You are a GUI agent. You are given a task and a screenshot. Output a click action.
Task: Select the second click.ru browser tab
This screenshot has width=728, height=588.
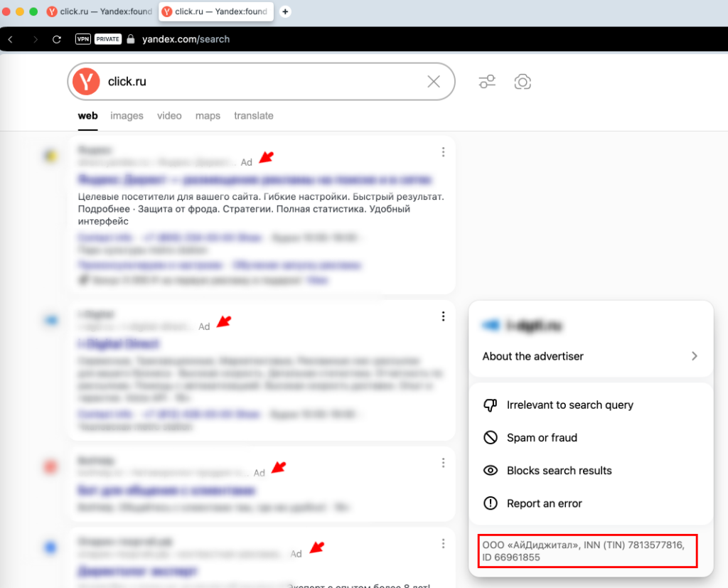(216, 11)
